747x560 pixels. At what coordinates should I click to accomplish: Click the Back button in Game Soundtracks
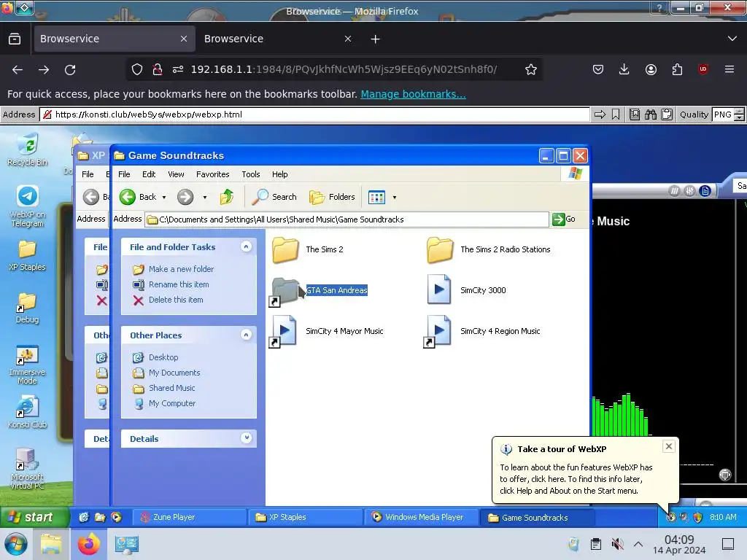[138, 197]
